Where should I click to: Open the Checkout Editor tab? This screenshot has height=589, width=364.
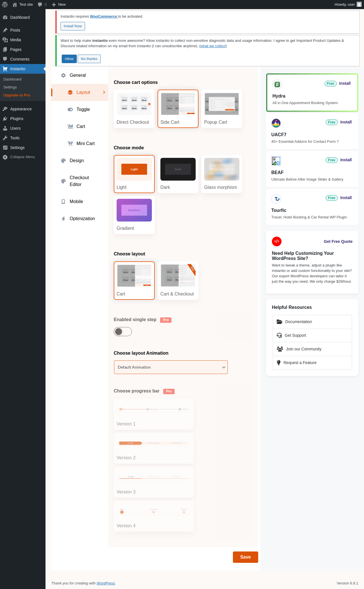point(80,181)
